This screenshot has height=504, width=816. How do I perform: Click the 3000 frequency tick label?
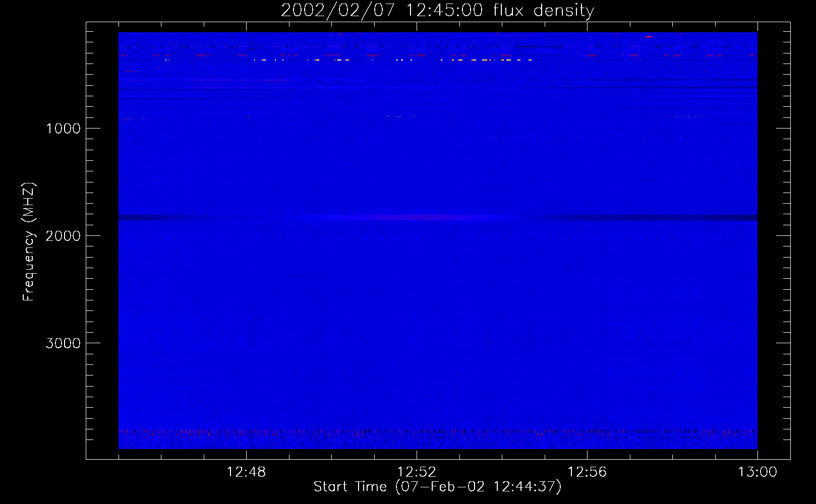[63, 343]
